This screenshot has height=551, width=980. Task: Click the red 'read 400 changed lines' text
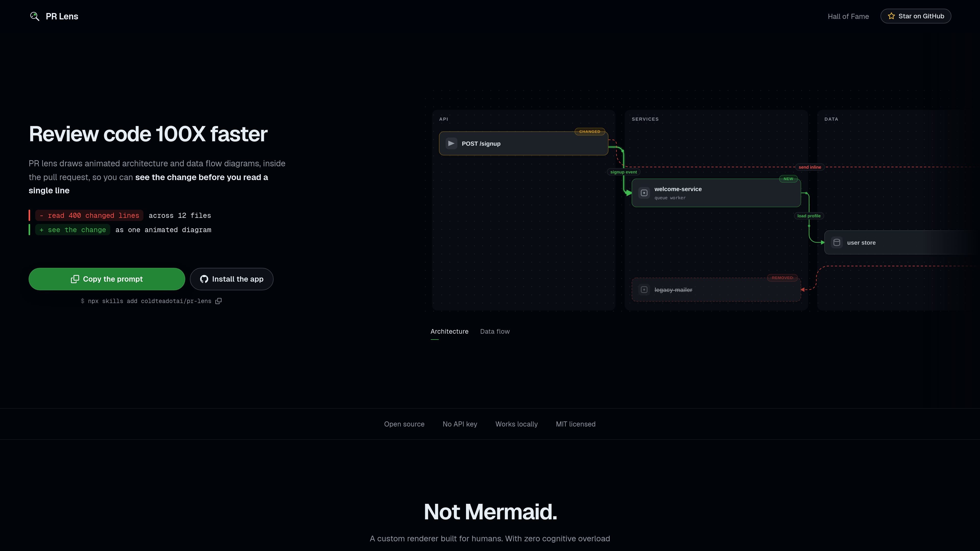[89, 216]
